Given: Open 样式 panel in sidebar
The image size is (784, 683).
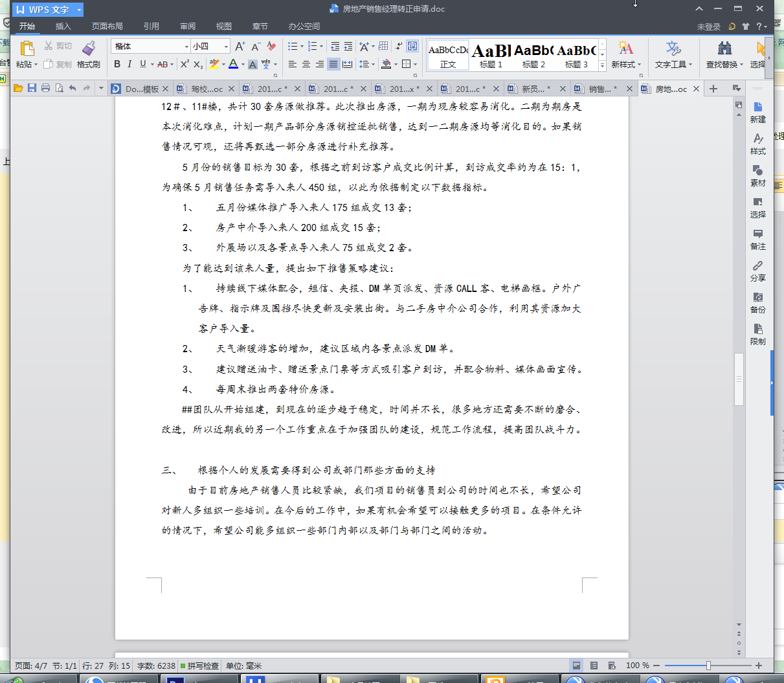Looking at the screenshot, I should coord(758,144).
